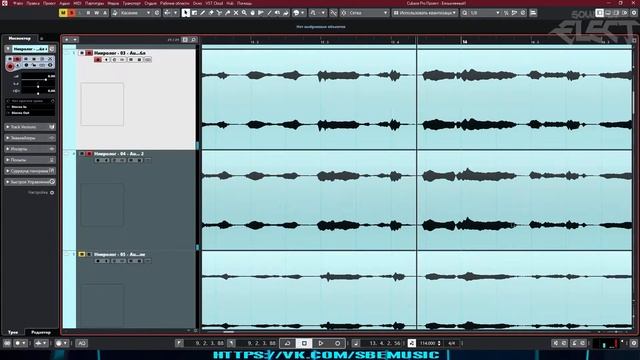Viewport: 640px width, 360px height.
Task: Select the Split scissors tool
Action: [219, 13]
